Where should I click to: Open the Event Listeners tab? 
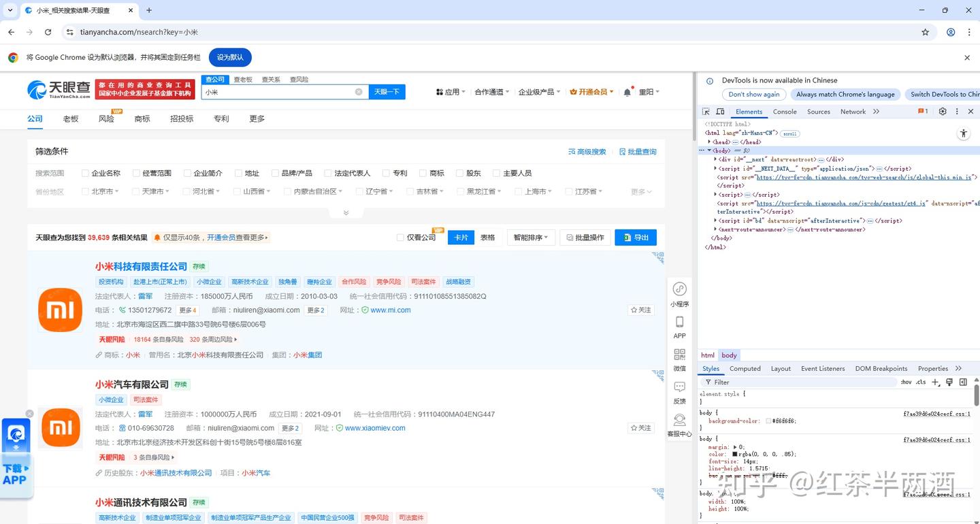(x=823, y=369)
